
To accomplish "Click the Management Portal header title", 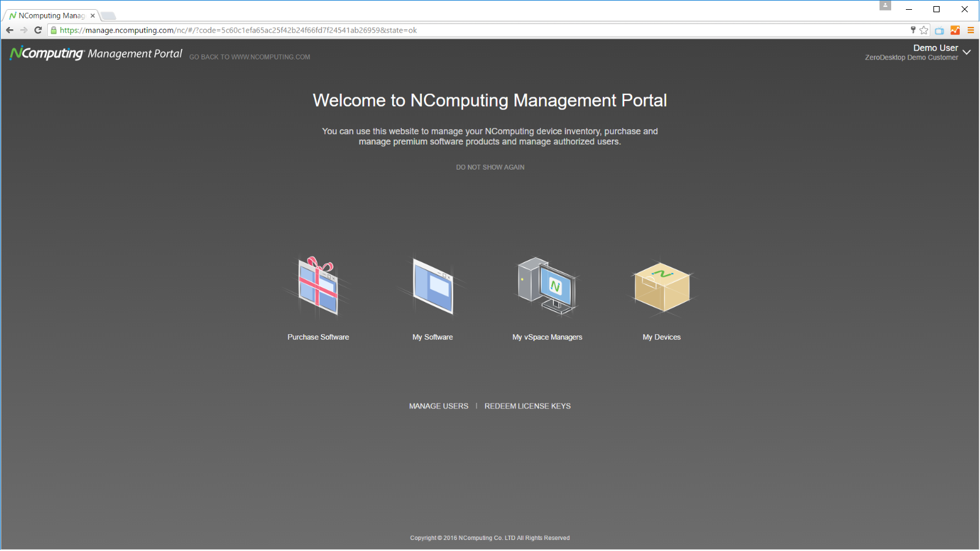I will (x=135, y=54).
